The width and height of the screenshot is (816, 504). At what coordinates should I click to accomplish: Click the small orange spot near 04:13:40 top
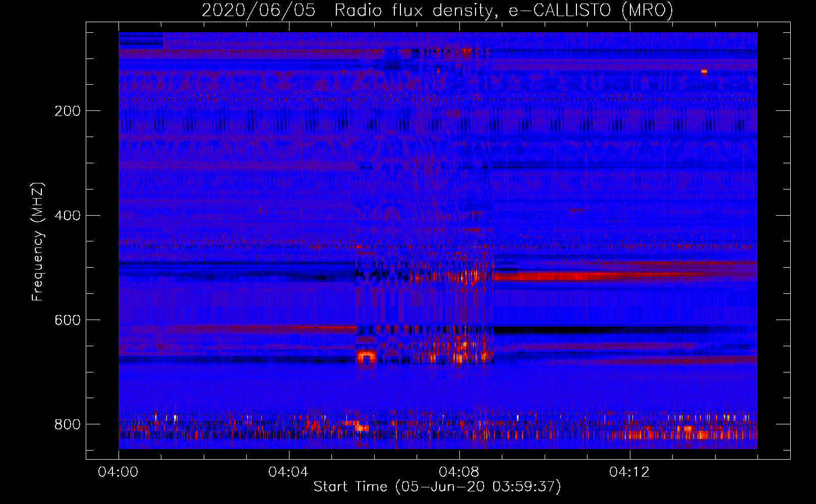(705, 72)
